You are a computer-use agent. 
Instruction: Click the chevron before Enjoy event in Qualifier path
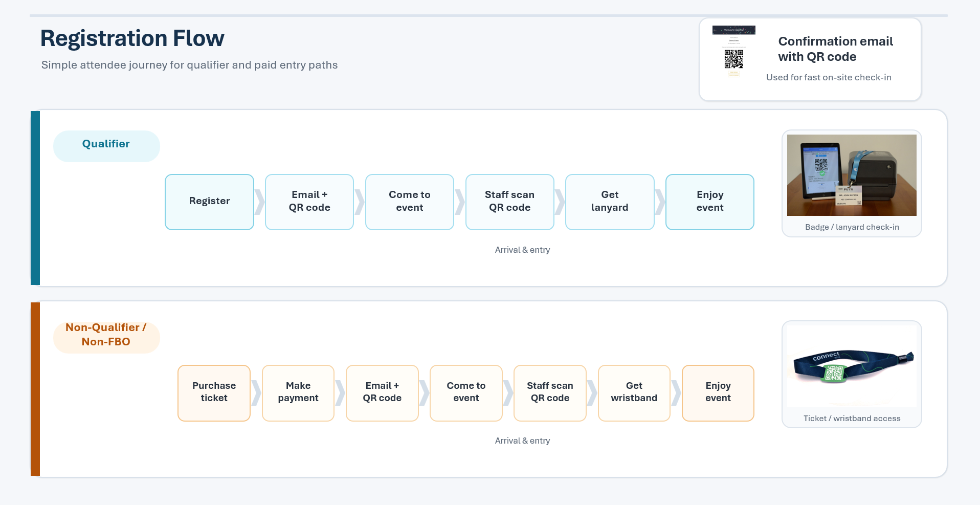pyautogui.click(x=660, y=202)
